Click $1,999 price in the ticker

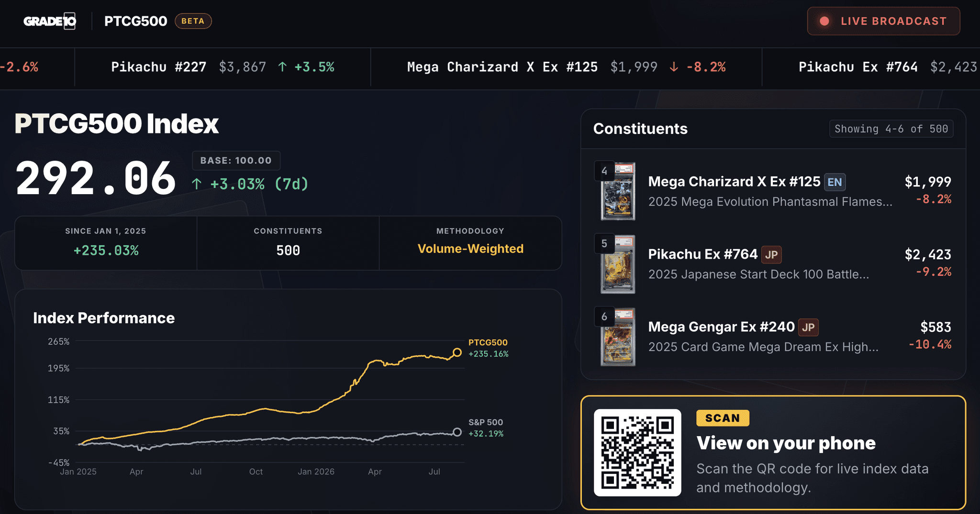tap(634, 67)
